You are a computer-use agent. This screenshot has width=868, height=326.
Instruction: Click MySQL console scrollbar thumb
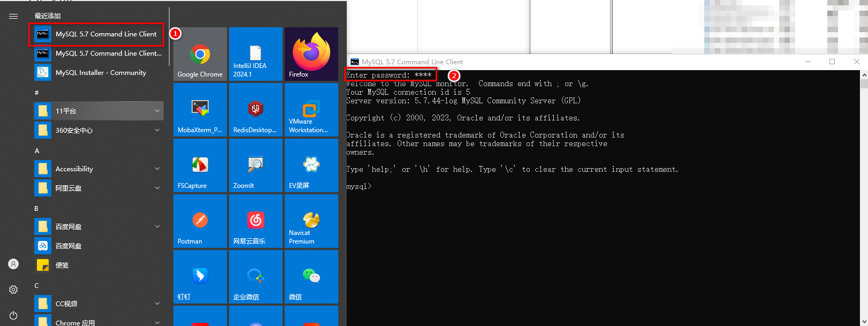click(x=864, y=84)
